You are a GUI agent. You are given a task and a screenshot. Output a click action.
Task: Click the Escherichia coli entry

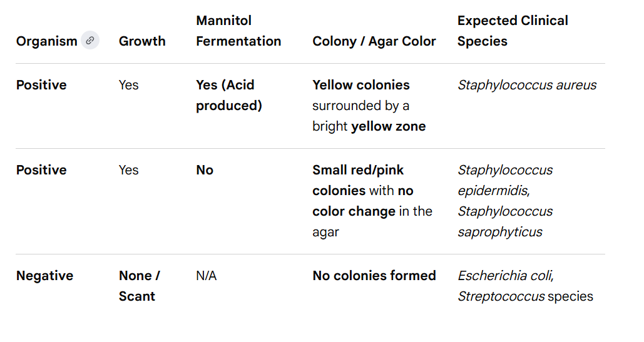pos(506,276)
